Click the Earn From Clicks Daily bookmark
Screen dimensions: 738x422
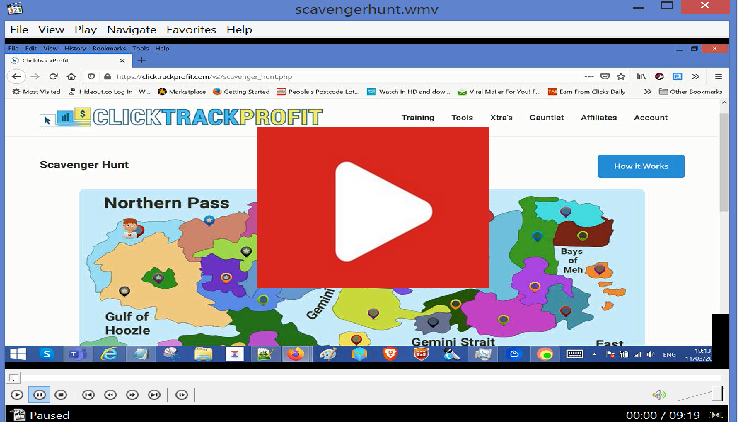click(586, 91)
